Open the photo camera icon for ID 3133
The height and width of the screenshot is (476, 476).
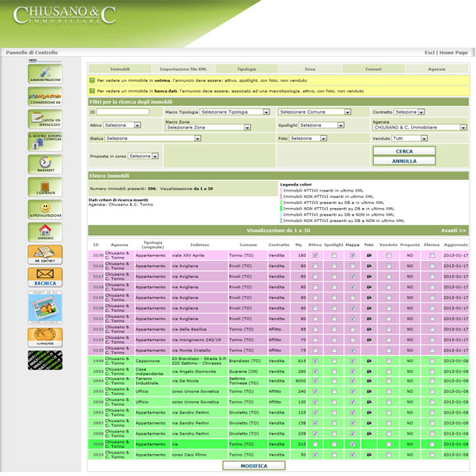point(368,330)
